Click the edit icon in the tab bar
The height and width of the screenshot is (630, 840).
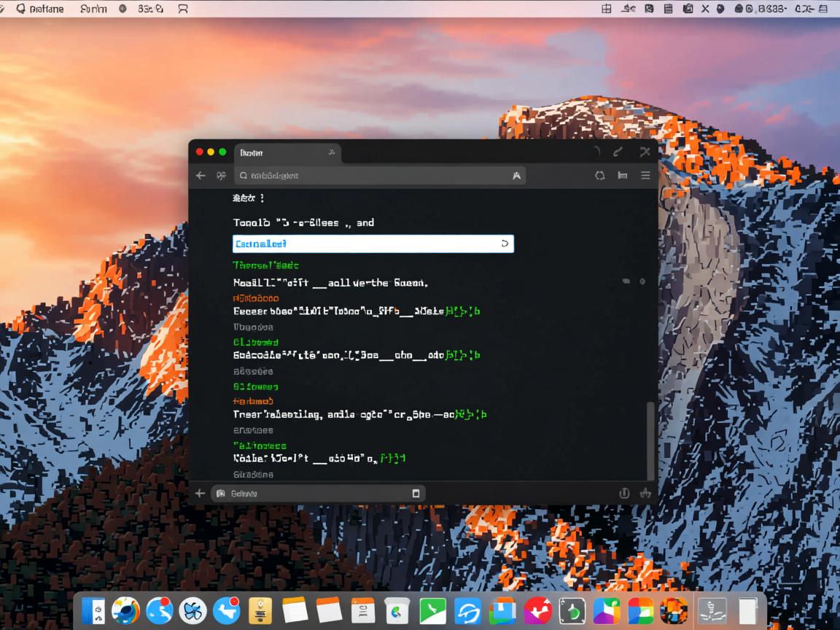pyautogui.click(x=618, y=152)
